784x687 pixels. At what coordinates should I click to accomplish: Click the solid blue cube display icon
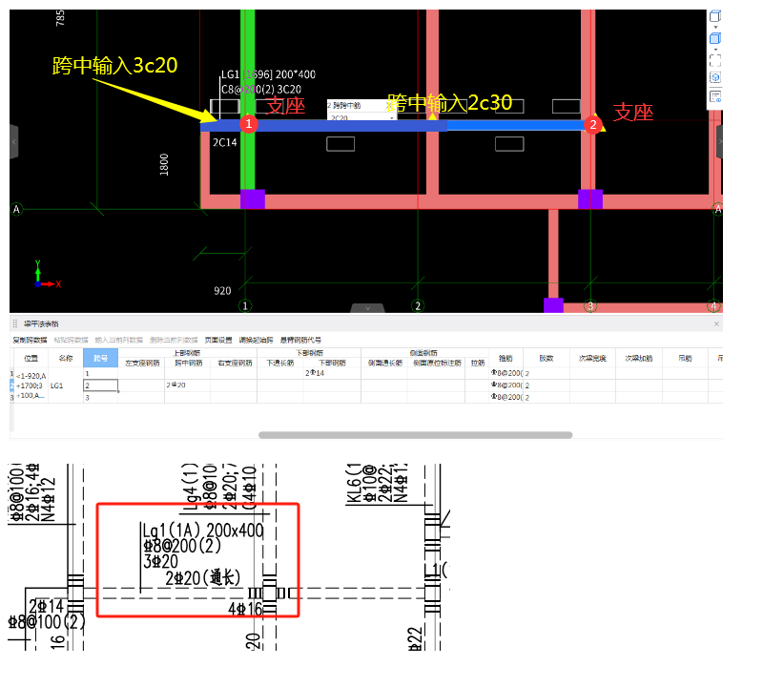715,38
